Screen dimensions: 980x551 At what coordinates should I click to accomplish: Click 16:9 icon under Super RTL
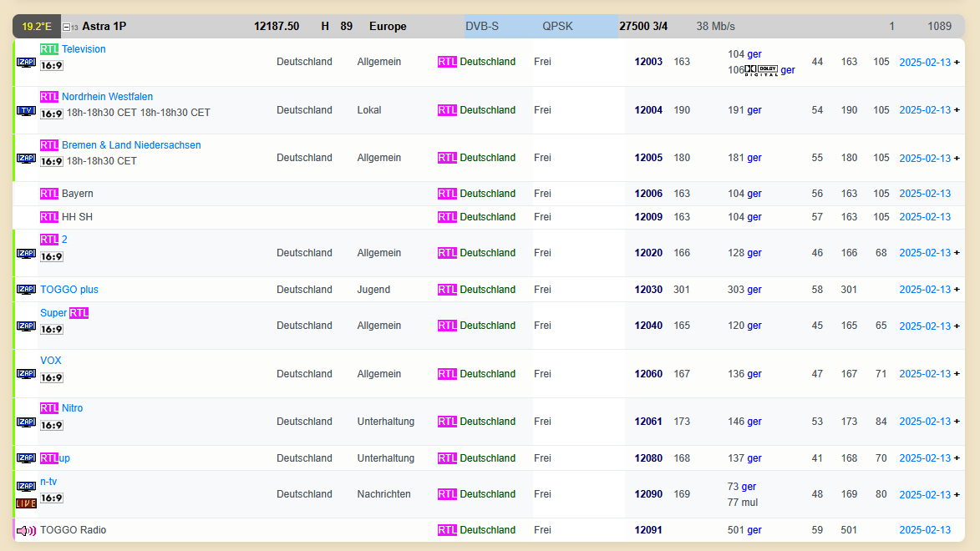click(x=51, y=329)
